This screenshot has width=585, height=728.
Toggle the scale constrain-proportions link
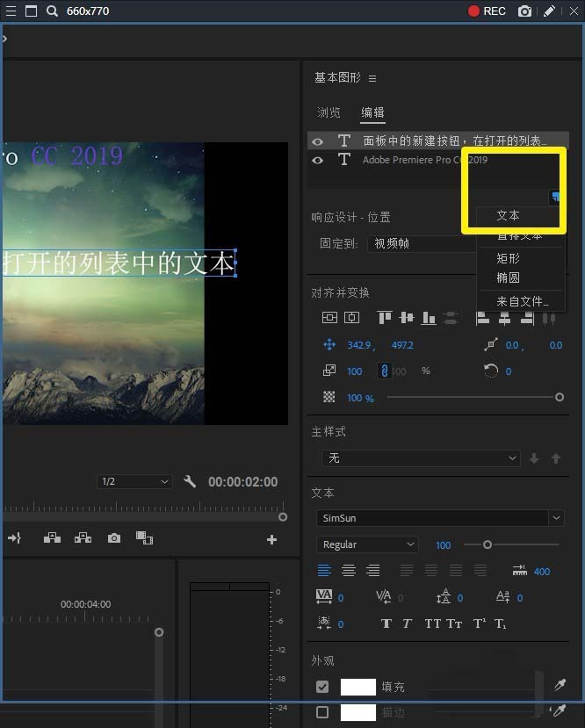(x=385, y=371)
